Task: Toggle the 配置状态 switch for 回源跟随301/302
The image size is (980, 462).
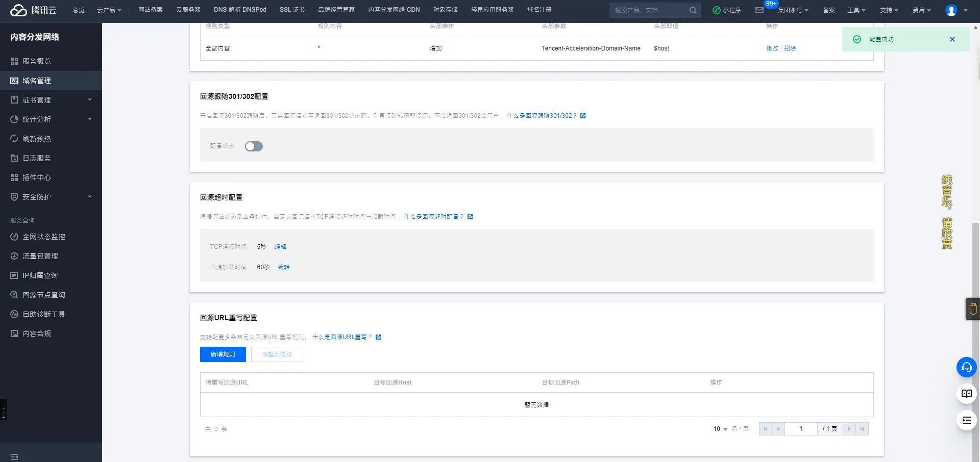Action: click(254, 146)
